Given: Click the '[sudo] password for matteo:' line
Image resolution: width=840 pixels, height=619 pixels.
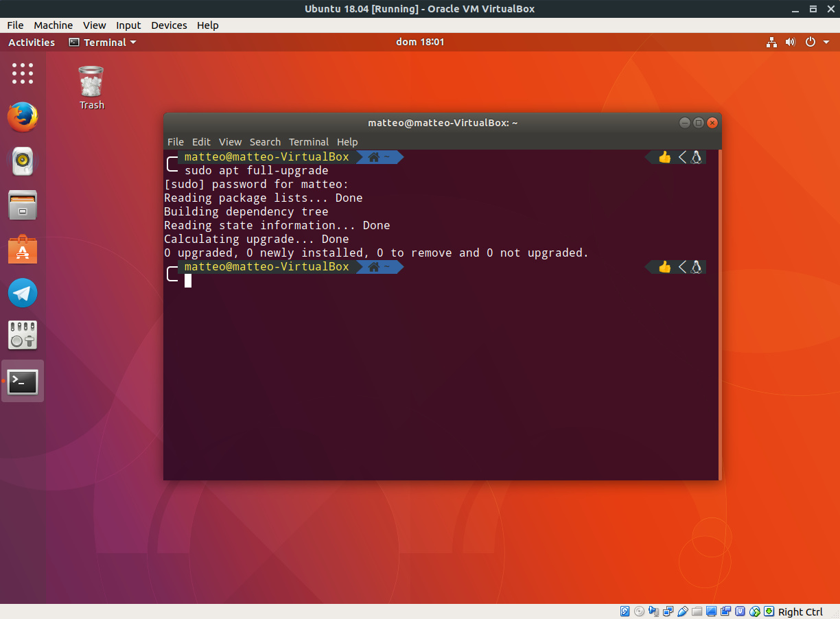Looking at the screenshot, I should (257, 184).
